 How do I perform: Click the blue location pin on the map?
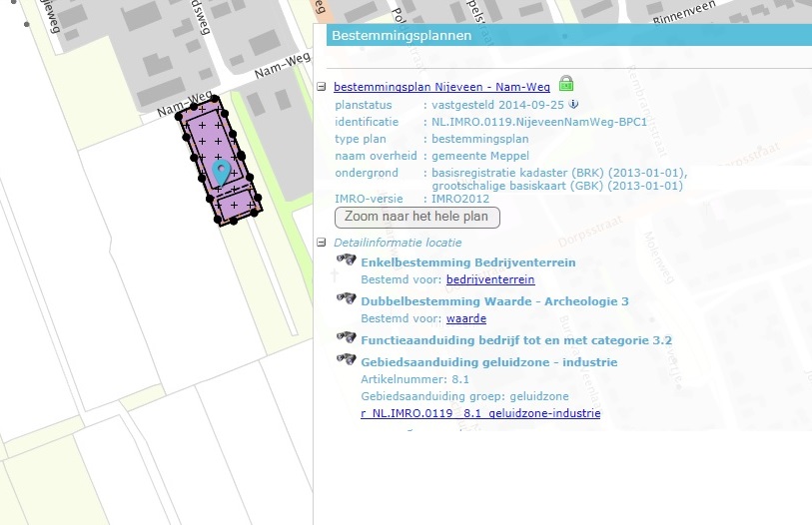222,172
